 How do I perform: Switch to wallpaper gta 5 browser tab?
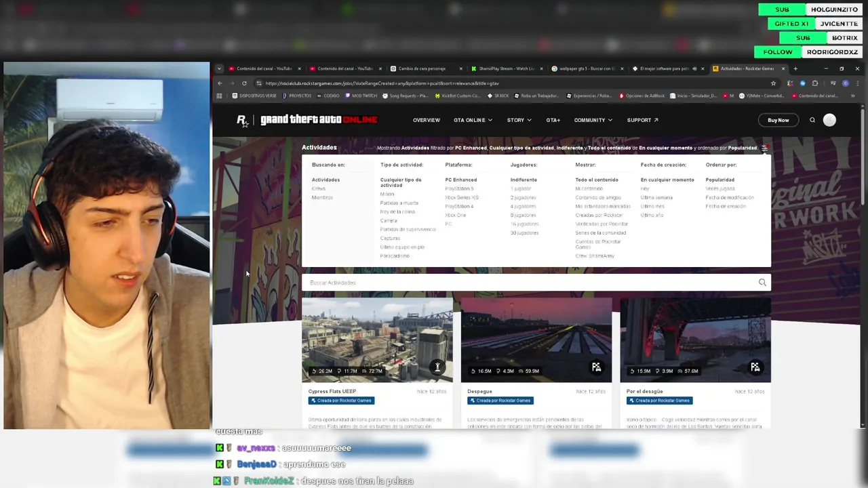pyautogui.click(x=587, y=68)
